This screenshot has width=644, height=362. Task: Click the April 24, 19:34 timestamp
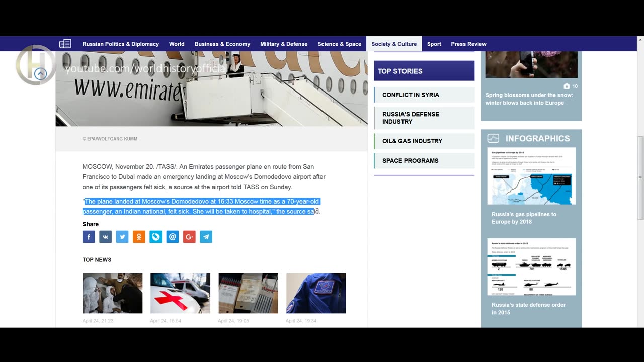[x=301, y=321]
